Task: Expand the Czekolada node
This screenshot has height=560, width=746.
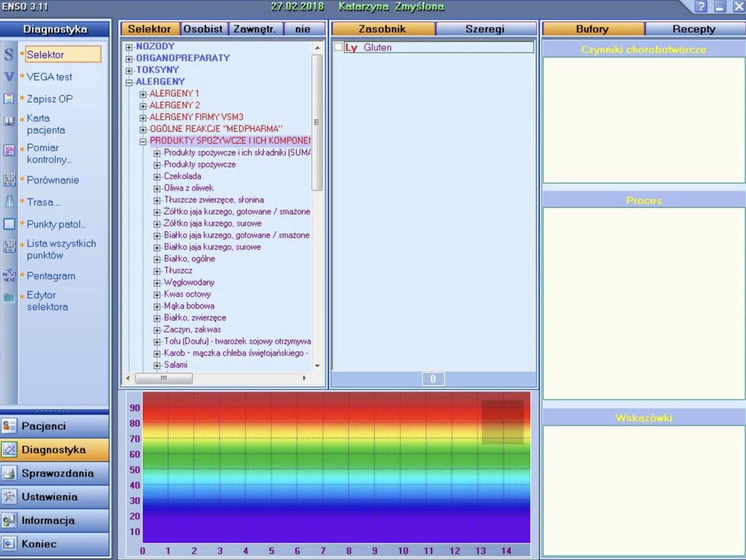Action: click(157, 177)
